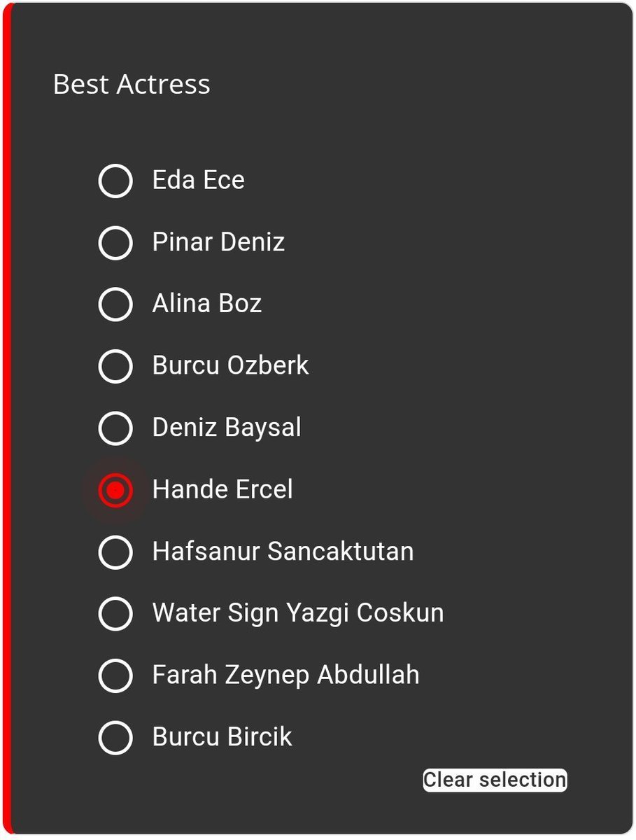Click the Farah Zeynep Abdullah label
Viewport: 636px width, 840px height.
285,675
